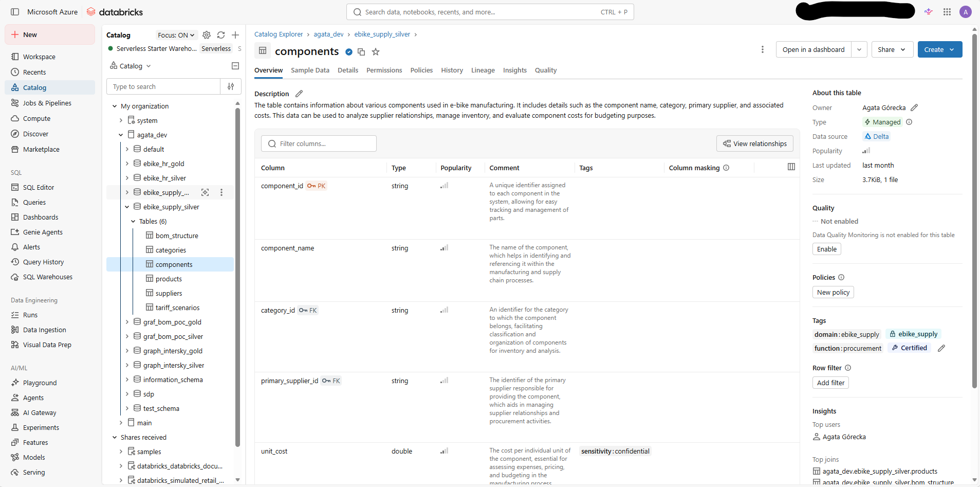Click the View relationships button

point(755,143)
